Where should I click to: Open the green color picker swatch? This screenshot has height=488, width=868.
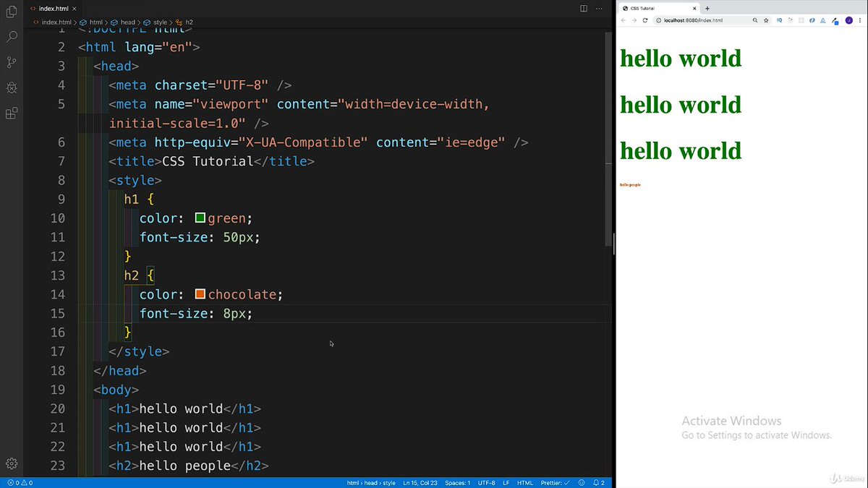pyautogui.click(x=200, y=218)
